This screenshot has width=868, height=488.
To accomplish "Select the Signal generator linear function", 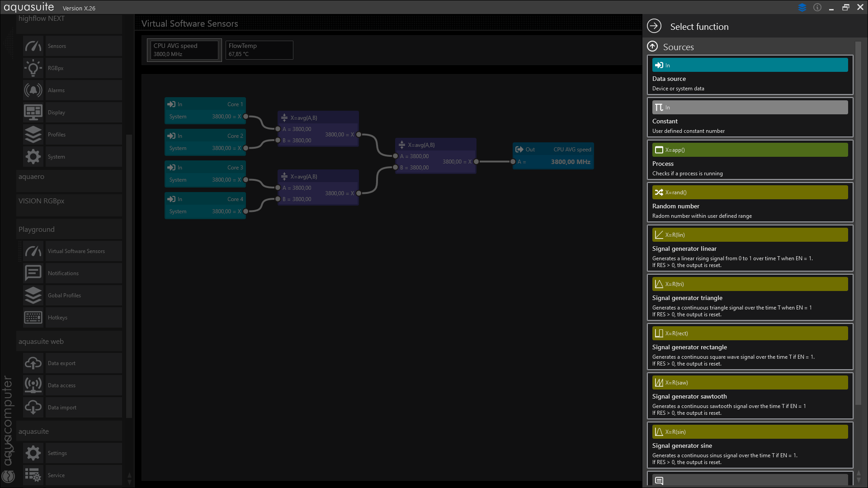I will tap(750, 248).
